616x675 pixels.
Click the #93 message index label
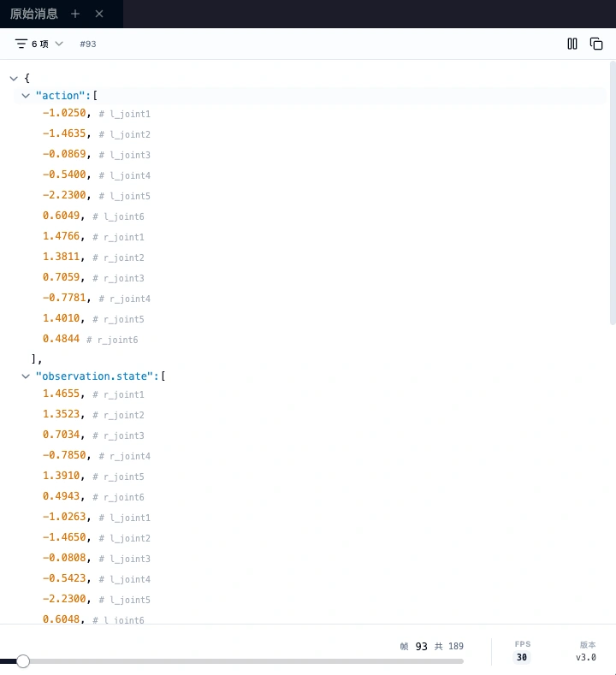pos(88,44)
